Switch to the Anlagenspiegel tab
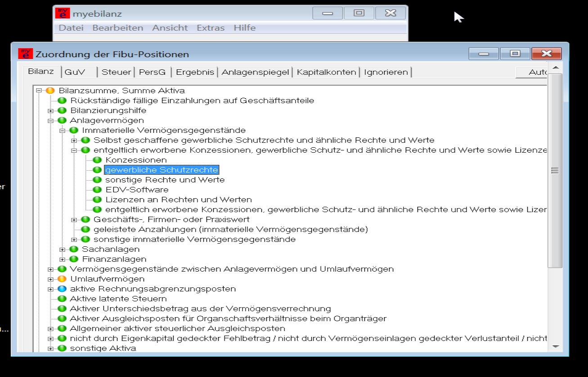Image resolution: width=588 pixels, height=377 pixels. tap(255, 72)
